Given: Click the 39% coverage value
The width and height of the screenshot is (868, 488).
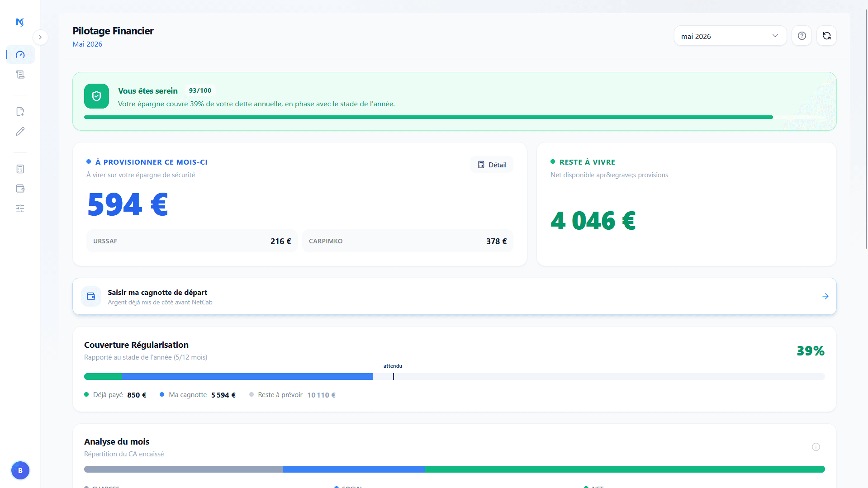Looking at the screenshot, I should pyautogui.click(x=811, y=351).
